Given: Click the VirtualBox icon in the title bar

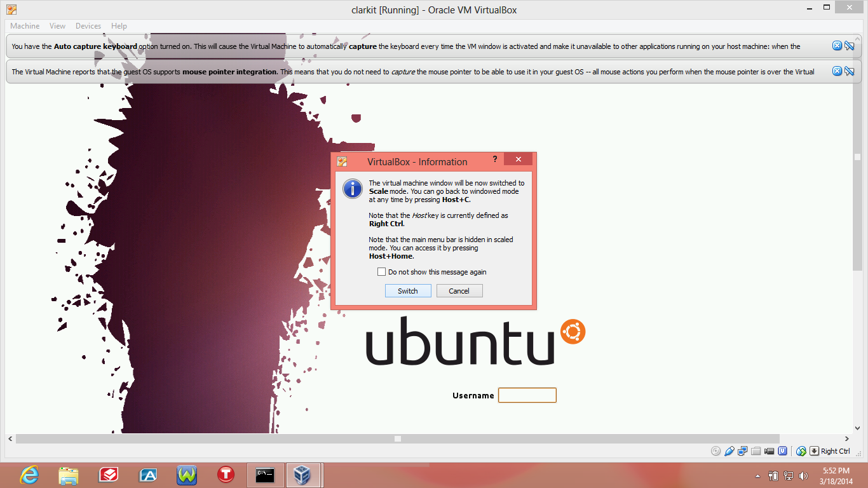Looking at the screenshot, I should pyautogui.click(x=11, y=10).
